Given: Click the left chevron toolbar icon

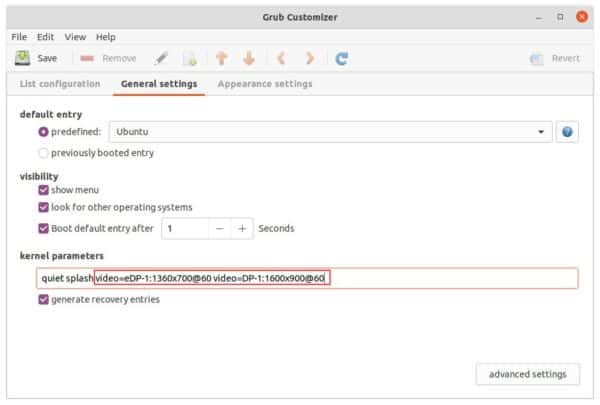Looking at the screenshot, I should [x=281, y=59].
